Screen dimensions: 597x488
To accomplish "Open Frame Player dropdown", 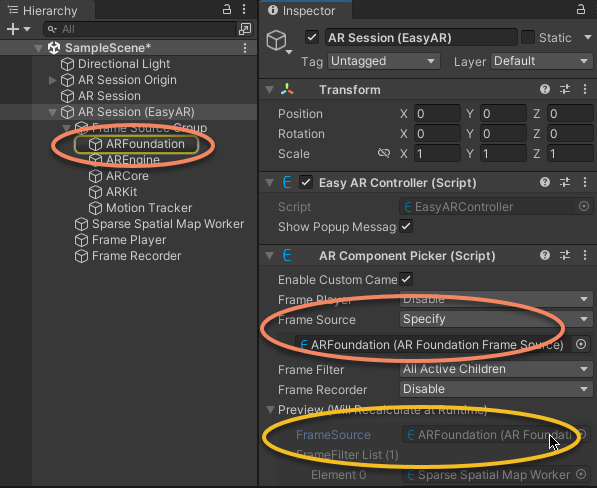I will click(496, 299).
